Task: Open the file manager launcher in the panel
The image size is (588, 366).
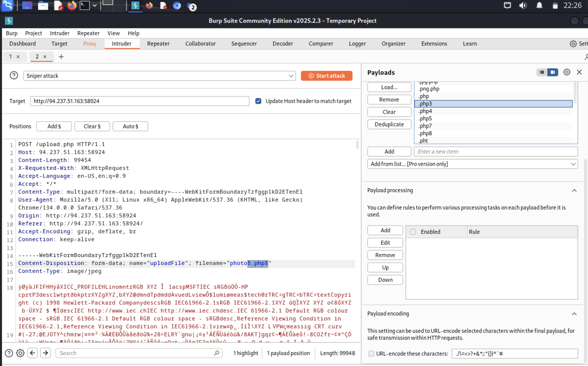Action: click(43, 6)
